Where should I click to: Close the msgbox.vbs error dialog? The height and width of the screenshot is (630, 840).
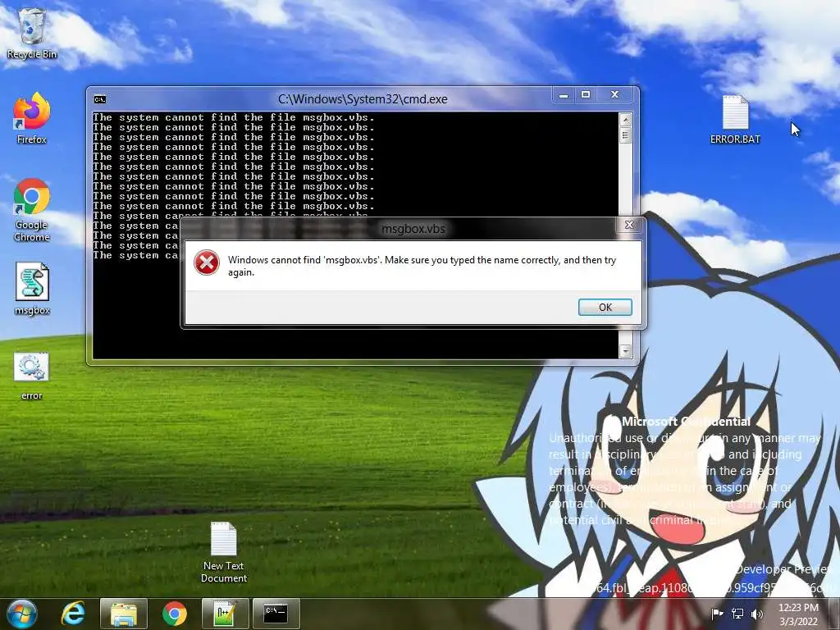629,225
